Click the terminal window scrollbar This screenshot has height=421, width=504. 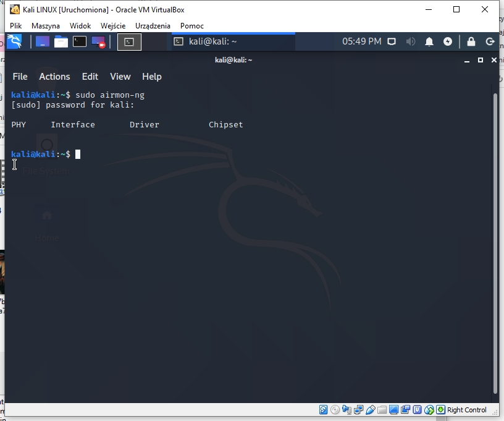click(x=495, y=185)
